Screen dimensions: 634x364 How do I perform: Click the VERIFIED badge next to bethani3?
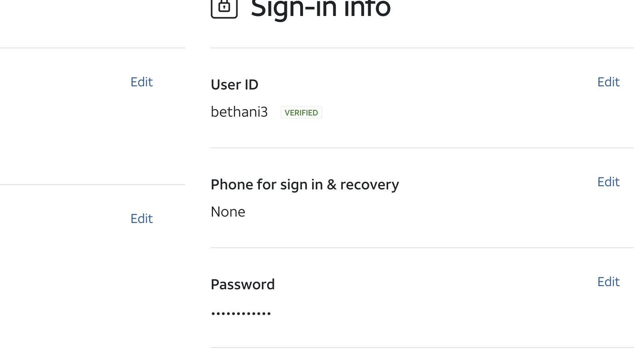pos(301,112)
